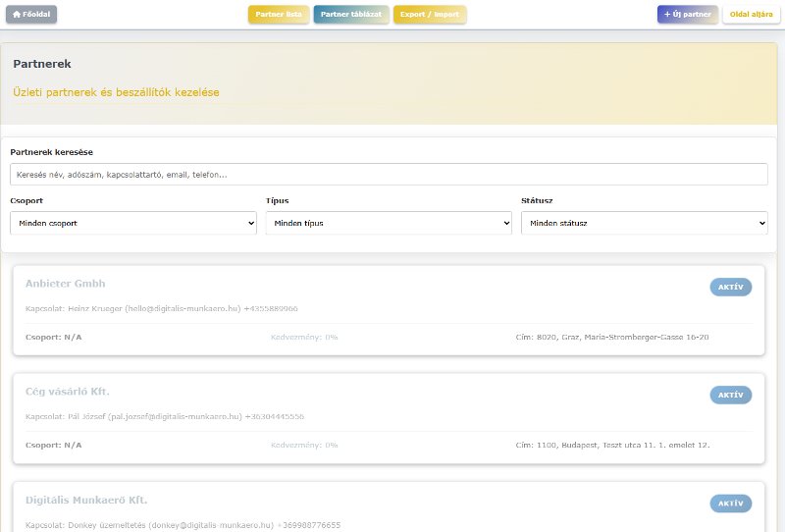785x532 pixels.
Task: Expand the Státusz dropdown
Action: [x=644, y=224]
